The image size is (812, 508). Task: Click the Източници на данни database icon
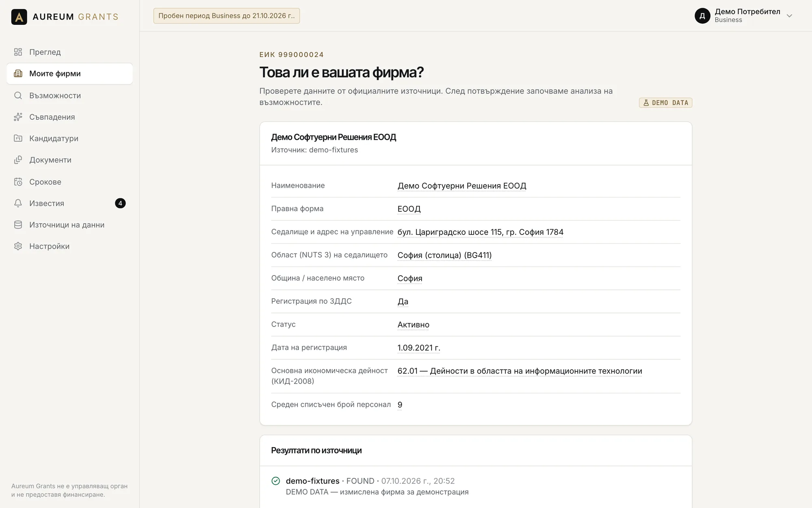point(18,225)
